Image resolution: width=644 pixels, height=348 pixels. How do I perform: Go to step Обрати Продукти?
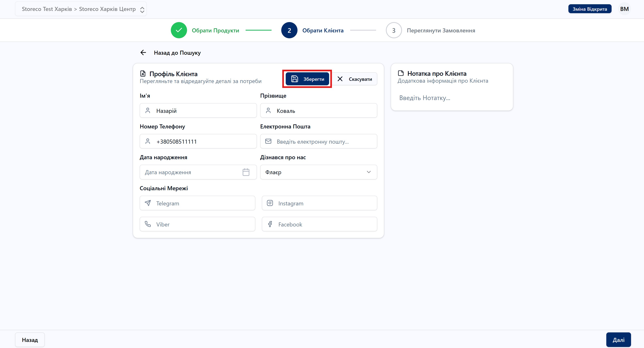[215, 30]
